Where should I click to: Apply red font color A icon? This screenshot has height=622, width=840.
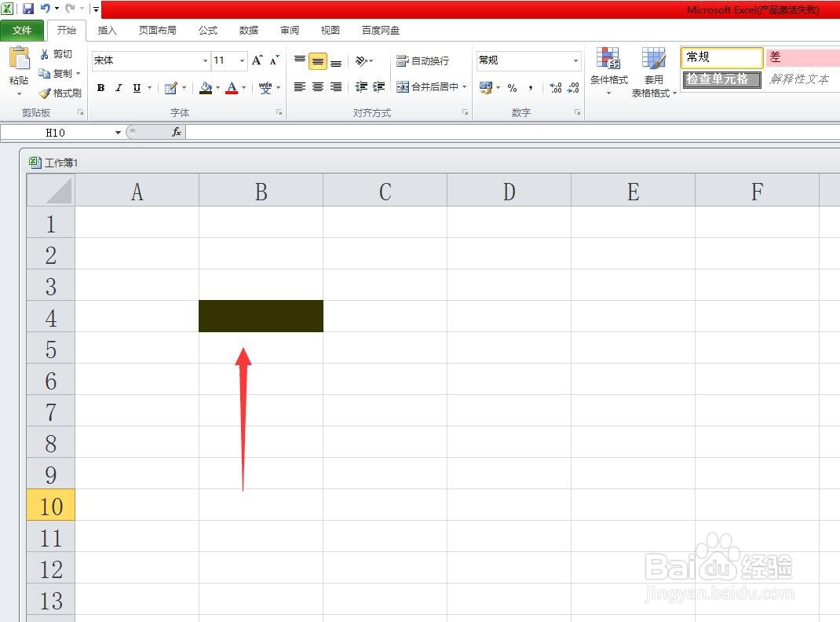(232, 88)
